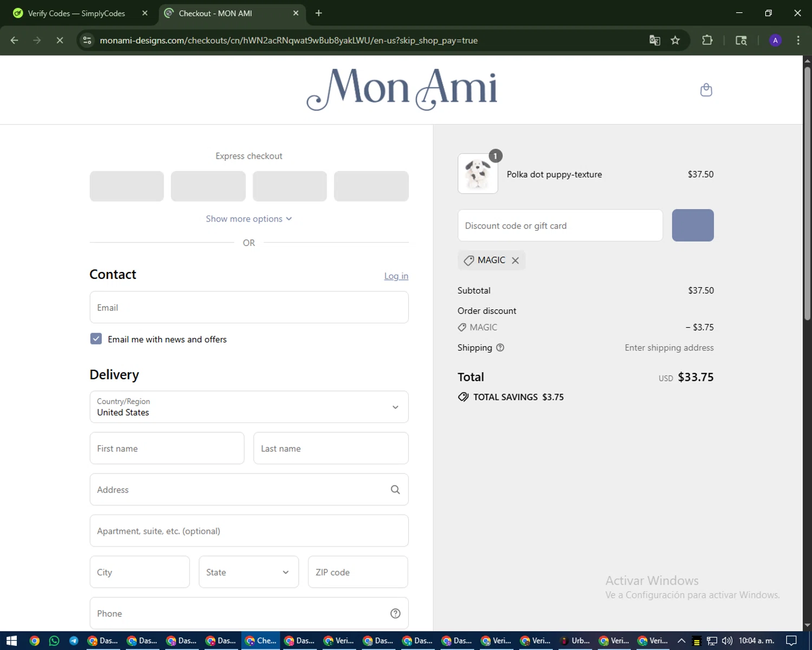Click the phone field help icon
Viewport: 812px width, 650px height.
tap(395, 613)
